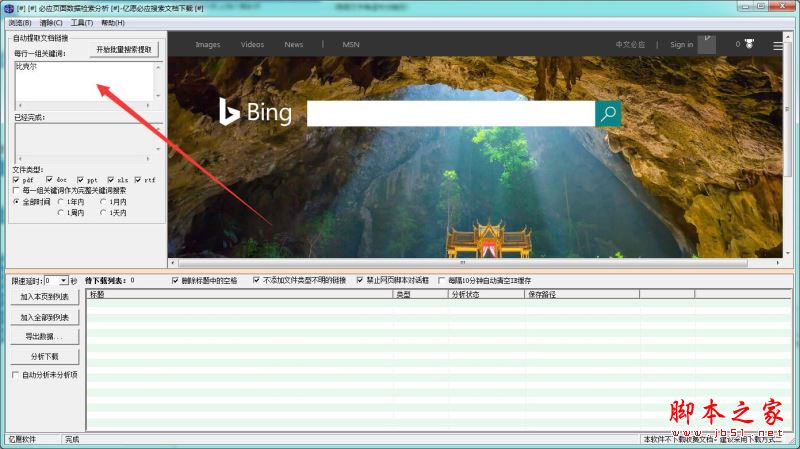Image resolution: width=800 pixels, height=449 pixels.
Task: Click 加入本页到列表 button
Action: [44, 297]
